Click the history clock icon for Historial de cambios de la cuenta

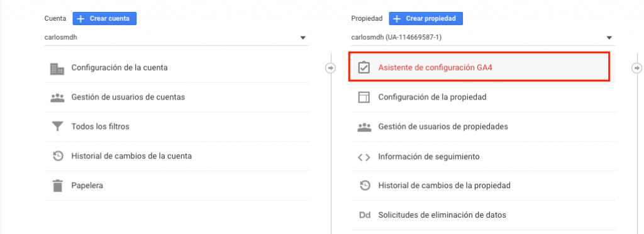(x=58, y=156)
